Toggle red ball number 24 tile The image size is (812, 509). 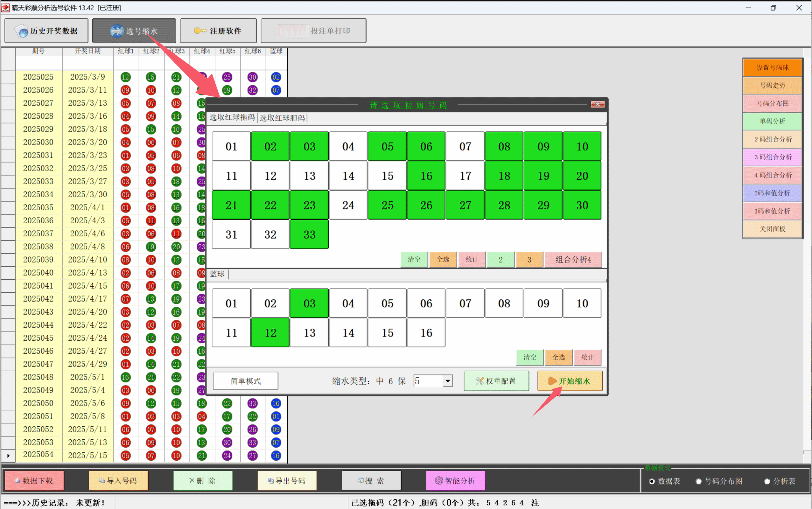[348, 205]
